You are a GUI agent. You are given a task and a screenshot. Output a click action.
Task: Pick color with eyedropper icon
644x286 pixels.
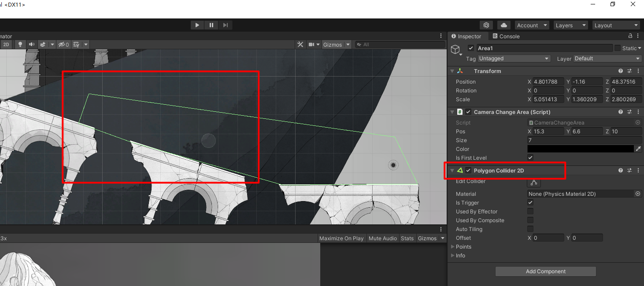pos(638,149)
